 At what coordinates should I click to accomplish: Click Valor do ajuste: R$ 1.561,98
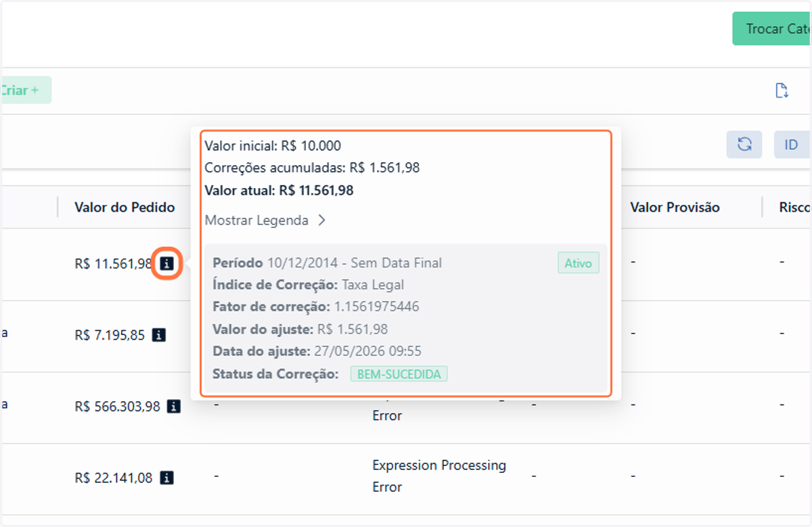point(300,329)
